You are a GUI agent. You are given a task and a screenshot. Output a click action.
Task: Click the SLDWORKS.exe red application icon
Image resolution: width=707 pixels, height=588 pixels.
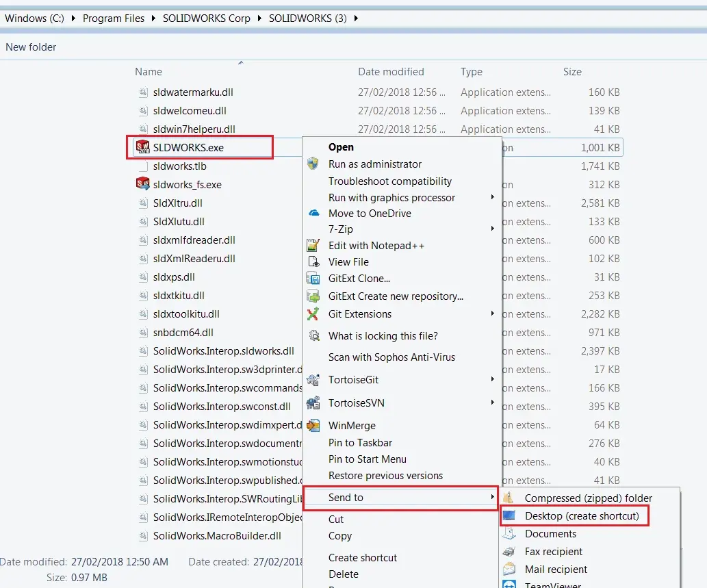coord(143,147)
